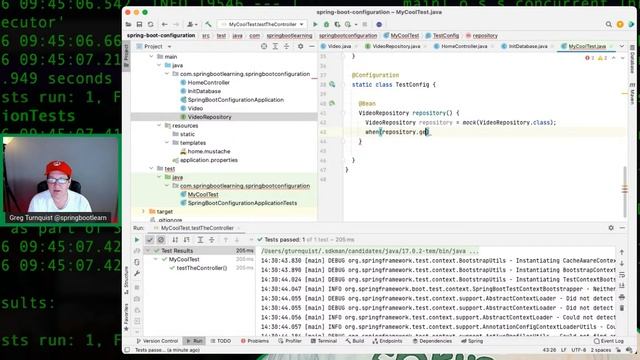Navigate Back with the left arrow

coord(164,24)
